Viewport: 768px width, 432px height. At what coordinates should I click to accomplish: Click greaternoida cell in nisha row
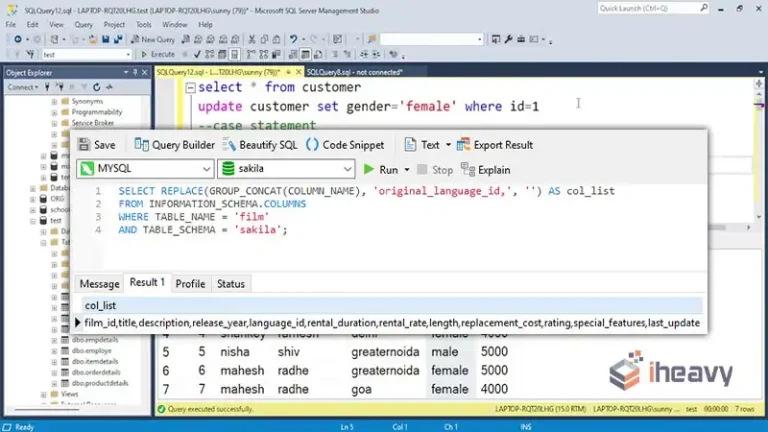tap(385, 352)
